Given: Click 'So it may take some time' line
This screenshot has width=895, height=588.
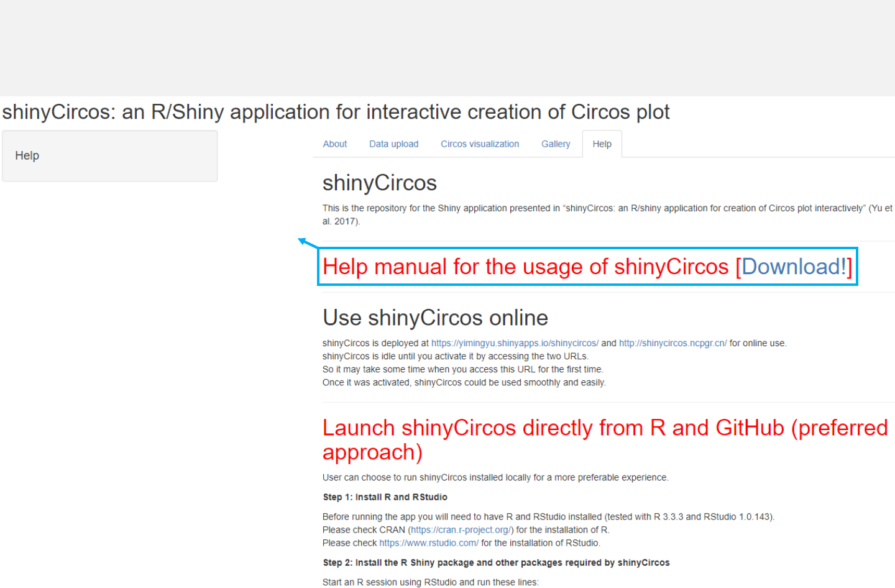Looking at the screenshot, I should [x=462, y=369].
